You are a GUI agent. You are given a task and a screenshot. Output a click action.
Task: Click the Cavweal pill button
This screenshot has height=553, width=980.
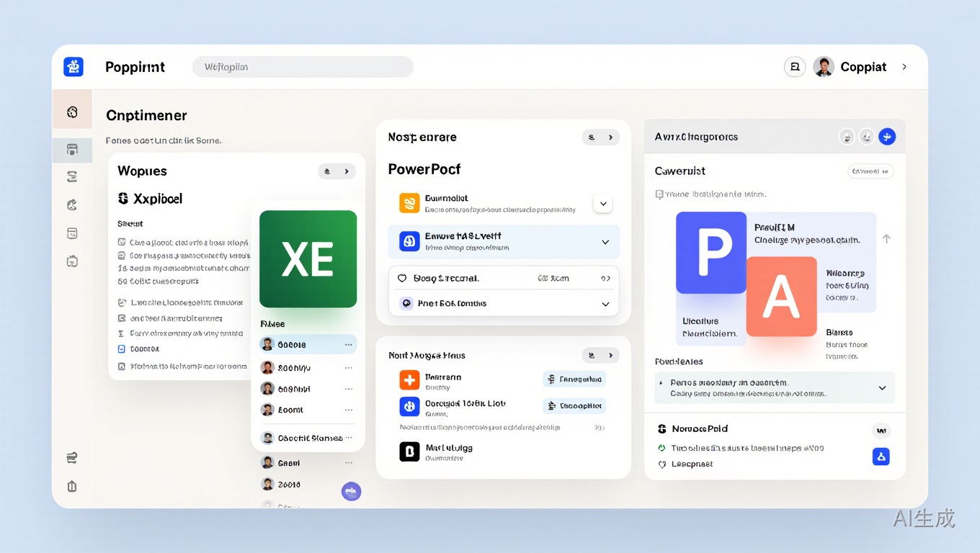[x=870, y=171]
